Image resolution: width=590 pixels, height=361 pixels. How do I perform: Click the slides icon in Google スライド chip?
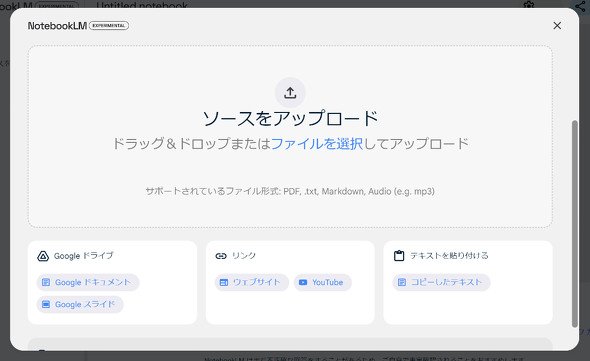pyautogui.click(x=46, y=304)
